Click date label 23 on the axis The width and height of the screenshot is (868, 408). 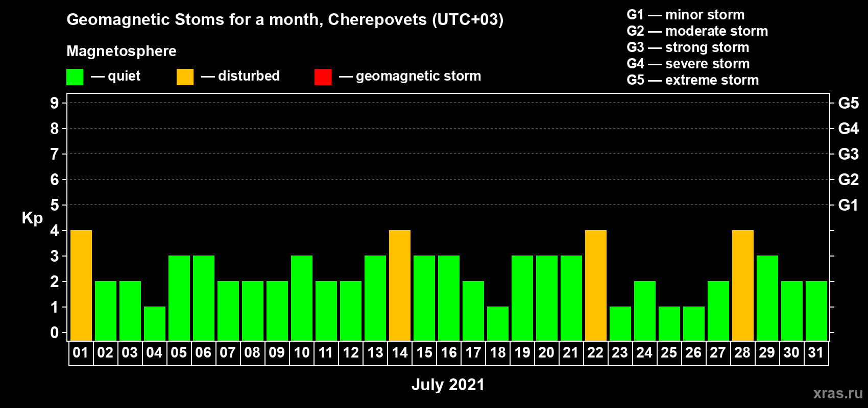tap(620, 352)
